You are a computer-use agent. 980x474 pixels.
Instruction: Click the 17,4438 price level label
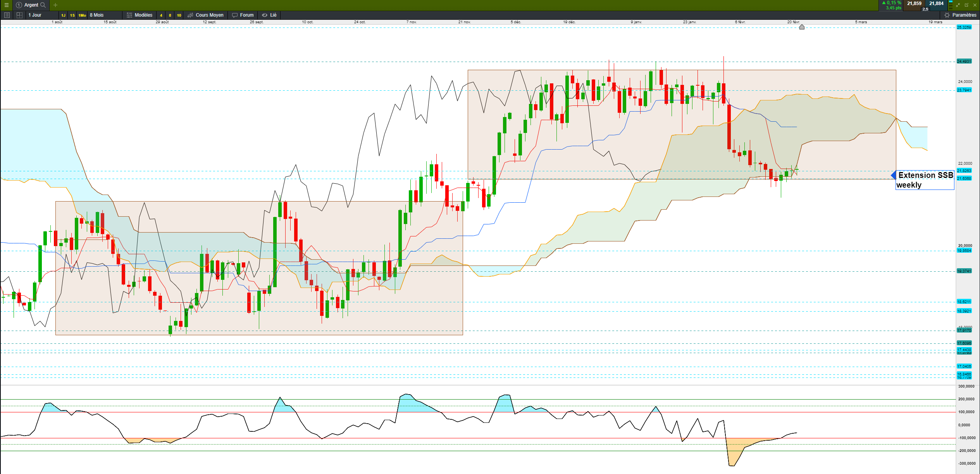coord(964,350)
